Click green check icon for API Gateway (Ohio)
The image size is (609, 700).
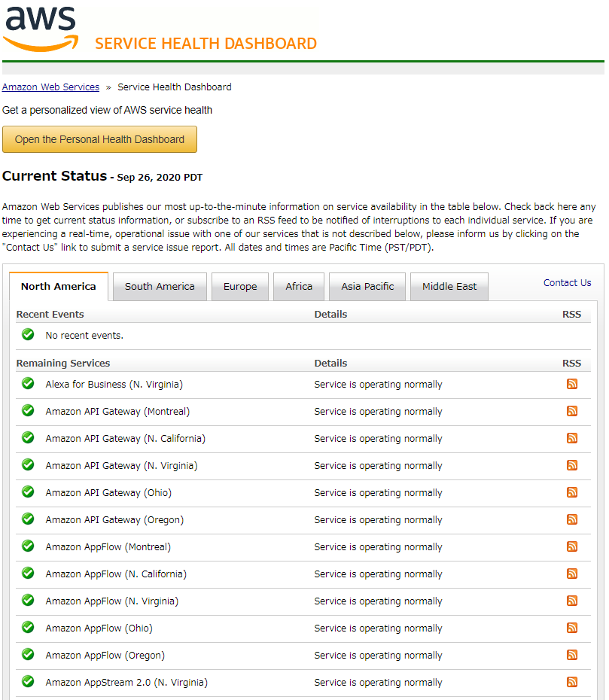(x=28, y=492)
